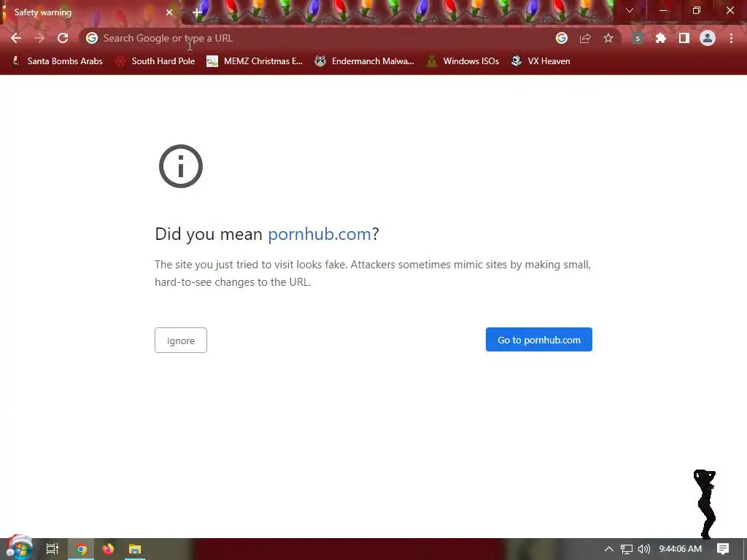The width and height of the screenshot is (747, 560).
Task: Open the Chrome profile avatar menu
Action: (708, 38)
